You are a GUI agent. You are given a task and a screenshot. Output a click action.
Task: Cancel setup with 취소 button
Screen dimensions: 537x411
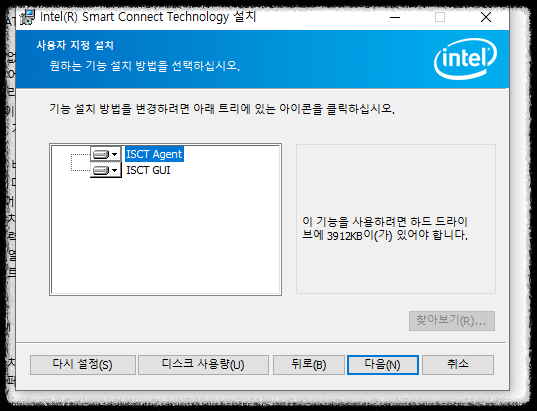click(x=458, y=365)
